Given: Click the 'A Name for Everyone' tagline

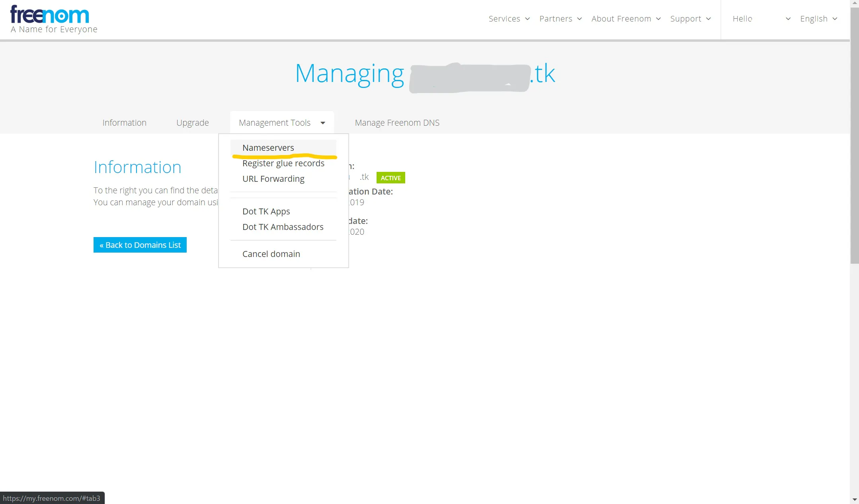Looking at the screenshot, I should [54, 29].
